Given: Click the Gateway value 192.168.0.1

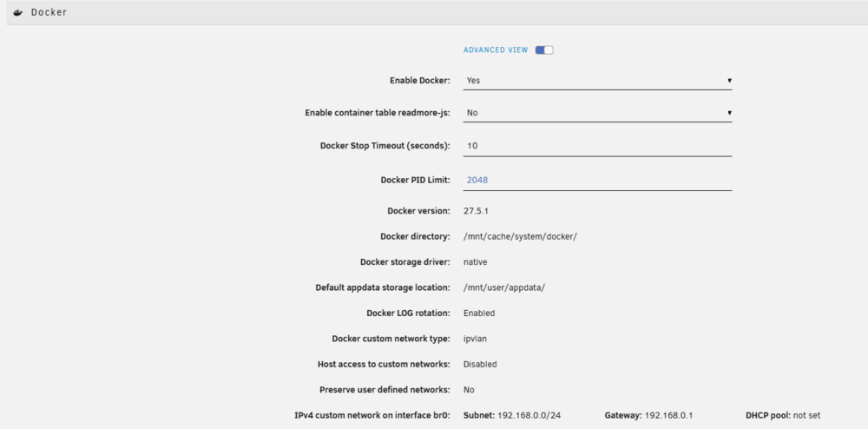Looking at the screenshot, I should coord(668,415).
